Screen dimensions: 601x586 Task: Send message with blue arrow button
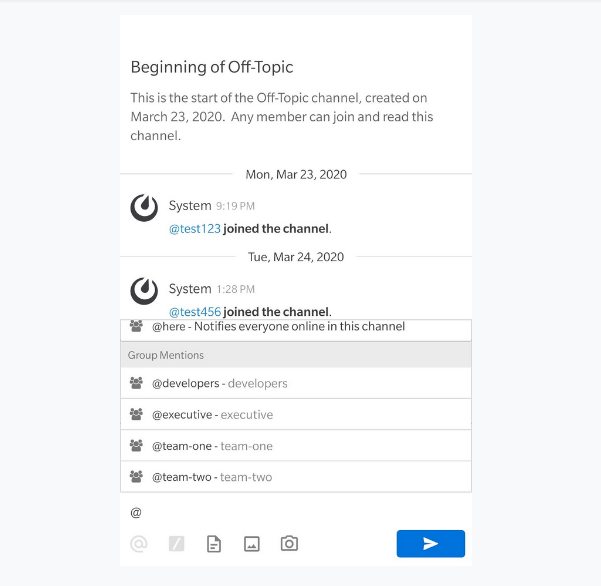point(430,543)
